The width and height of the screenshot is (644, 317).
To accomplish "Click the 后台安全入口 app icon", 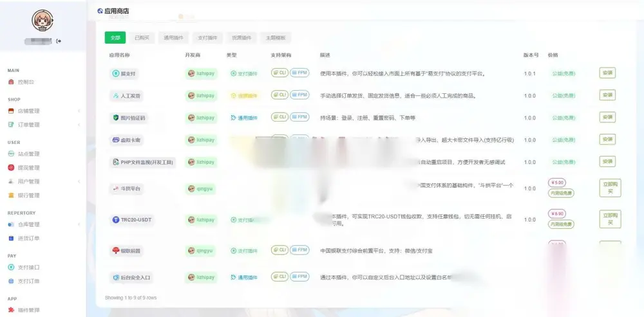I will [116, 278].
